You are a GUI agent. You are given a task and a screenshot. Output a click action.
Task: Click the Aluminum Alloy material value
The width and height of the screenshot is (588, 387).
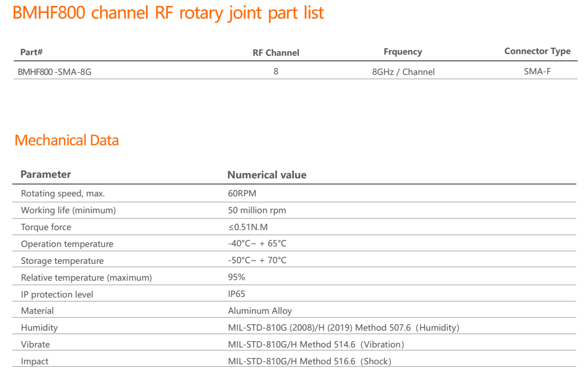click(x=260, y=311)
